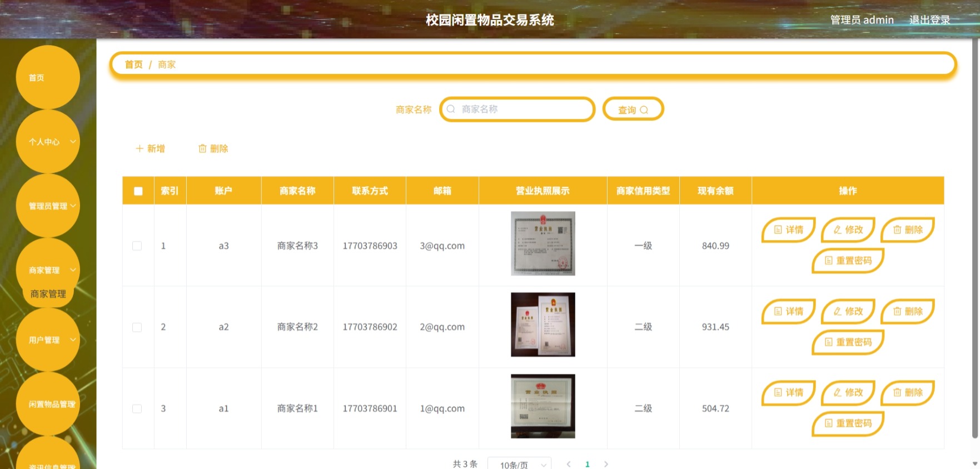Click the 一级 credit type cell
Image resolution: width=980 pixels, height=469 pixels.
tap(643, 246)
